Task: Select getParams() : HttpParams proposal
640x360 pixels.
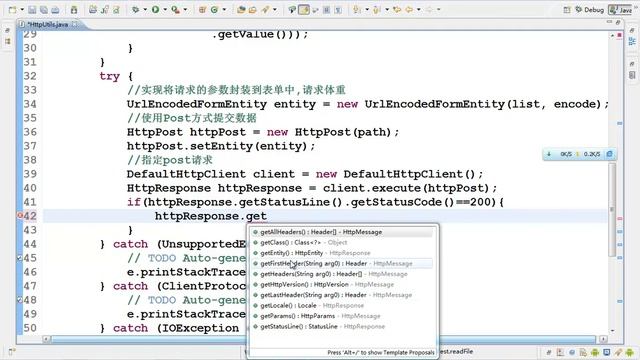Action: (342, 316)
